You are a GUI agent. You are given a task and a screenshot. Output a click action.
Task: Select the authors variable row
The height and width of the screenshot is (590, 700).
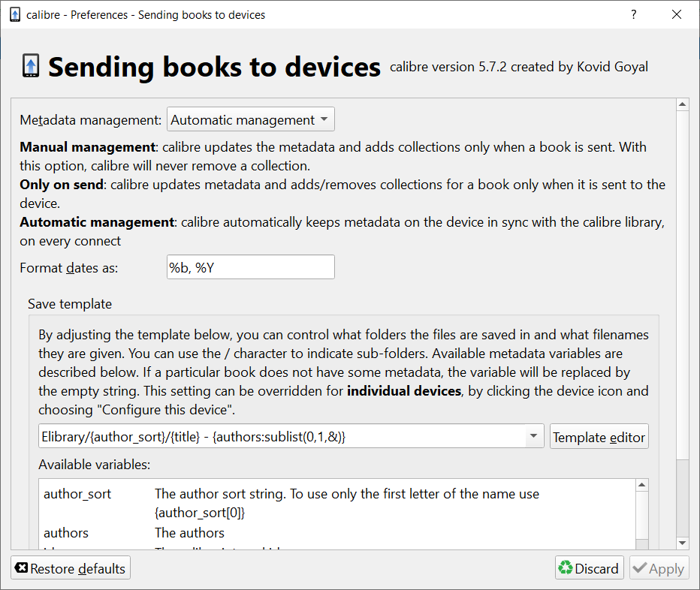(x=66, y=533)
